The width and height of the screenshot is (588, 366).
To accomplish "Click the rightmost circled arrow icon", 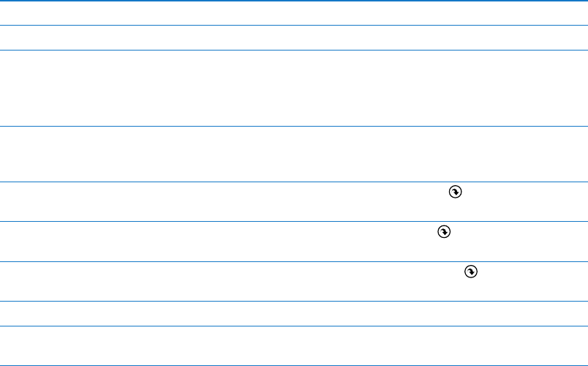I will click(471, 272).
